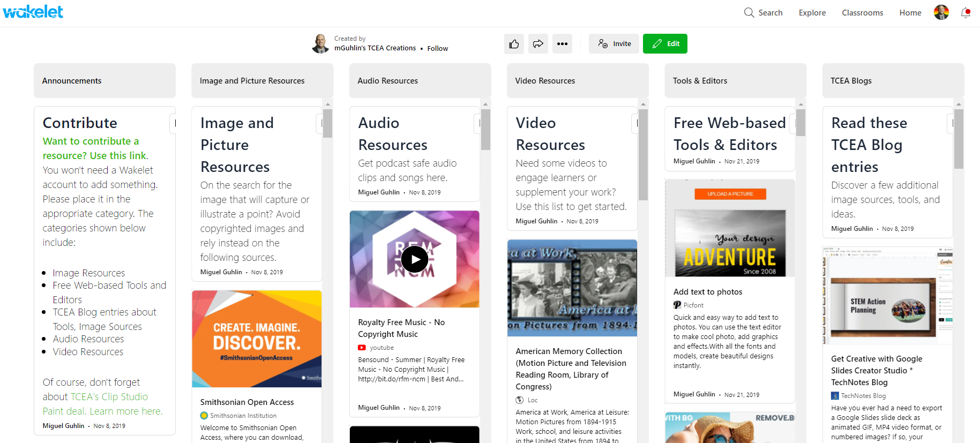980x443 pixels.
Task: Click TCEA Blogs column scrollbar thumb
Action: click(959, 139)
